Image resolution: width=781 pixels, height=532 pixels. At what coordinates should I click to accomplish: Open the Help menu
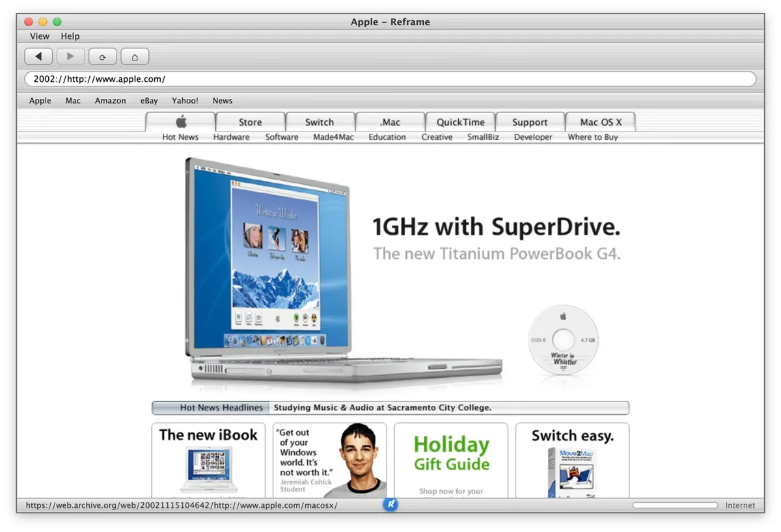tap(70, 36)
